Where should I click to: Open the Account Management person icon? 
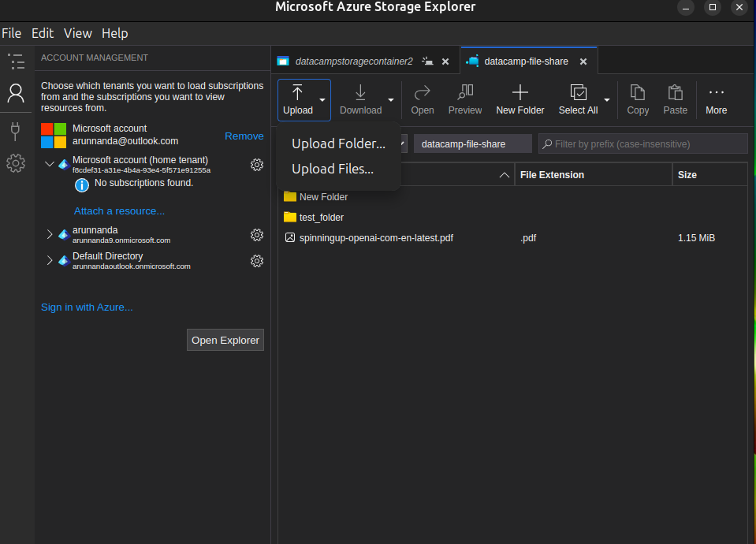point(16,94)
